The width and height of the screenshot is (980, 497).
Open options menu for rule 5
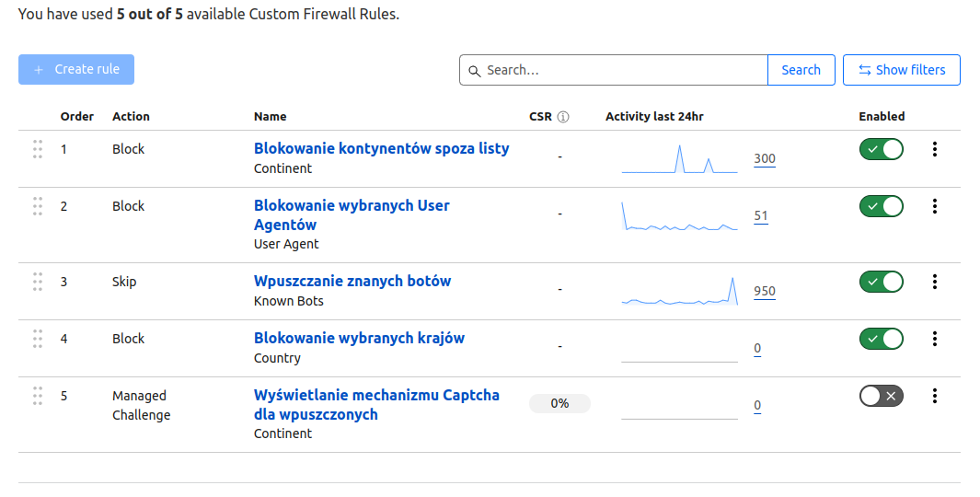click(935, 396)
